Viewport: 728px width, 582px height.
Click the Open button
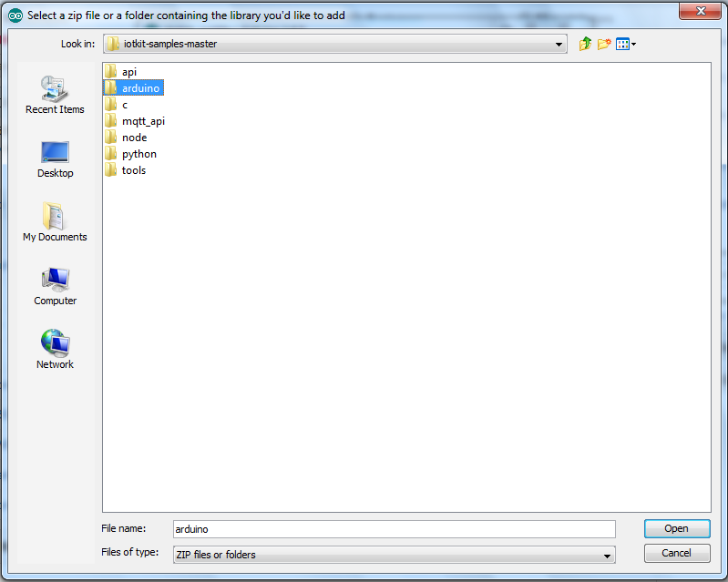[677, 528]
